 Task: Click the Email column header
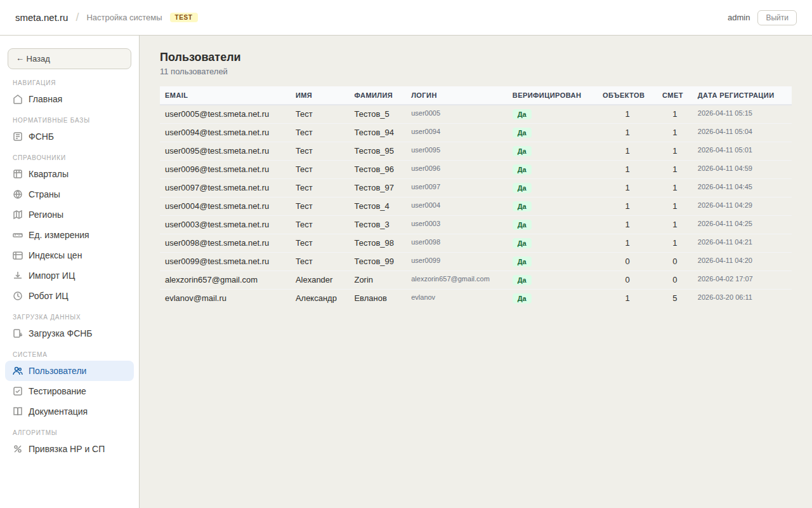176,95
